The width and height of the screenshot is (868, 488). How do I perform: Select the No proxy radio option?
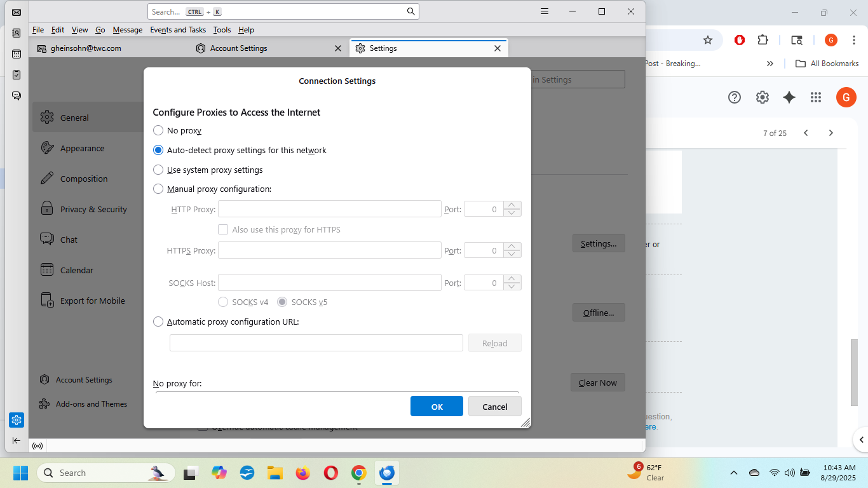158,130
